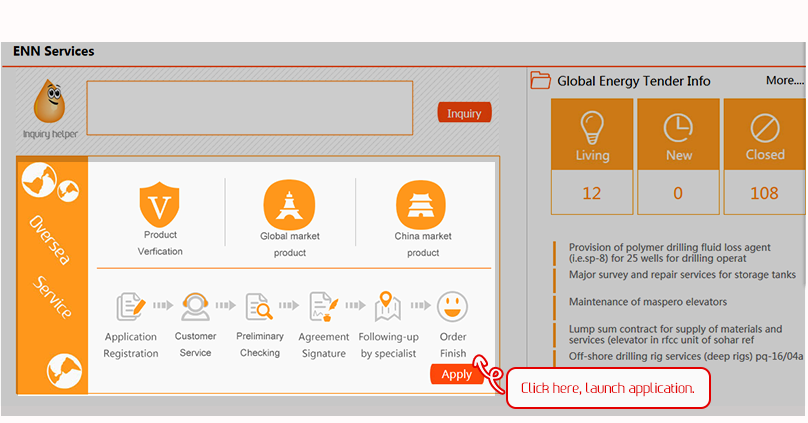
Task: Open the Off-shore drilling rig services tender
Action: 686,355
